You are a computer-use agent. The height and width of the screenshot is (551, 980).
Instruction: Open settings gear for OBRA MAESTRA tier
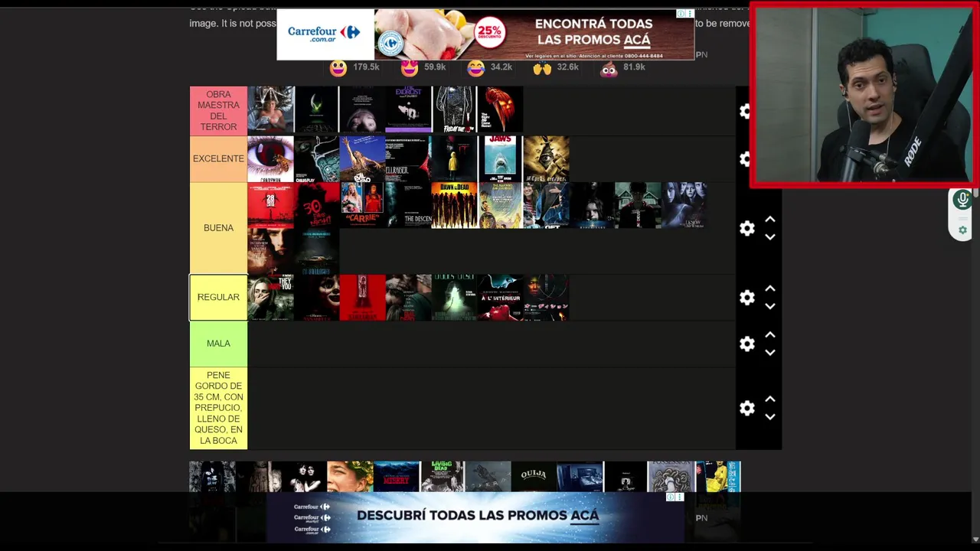(746, 111)
